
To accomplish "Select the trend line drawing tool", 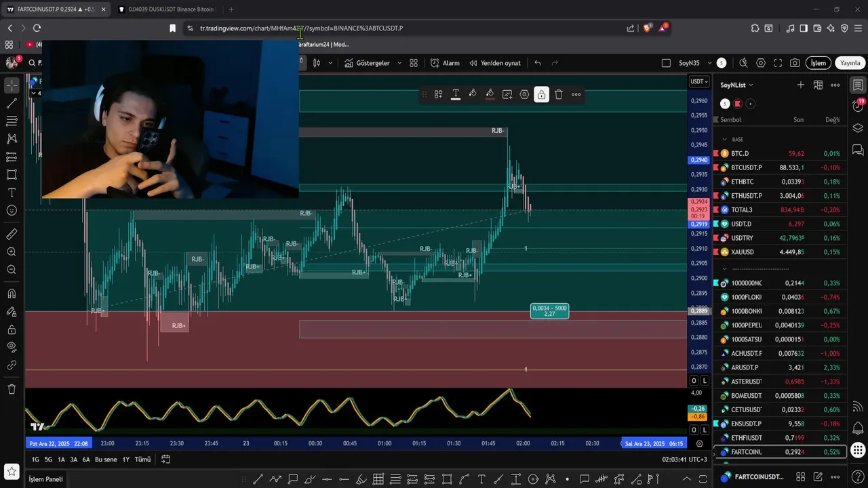I will point(12,103).
